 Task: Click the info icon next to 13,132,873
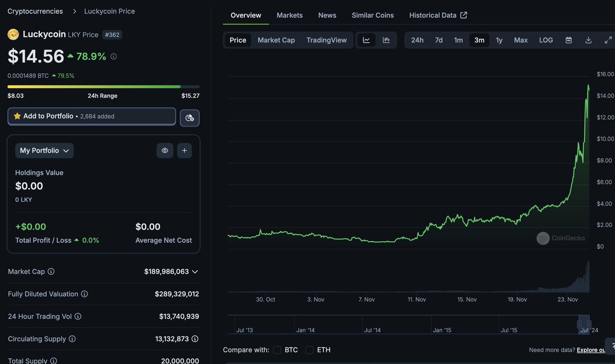195,339
